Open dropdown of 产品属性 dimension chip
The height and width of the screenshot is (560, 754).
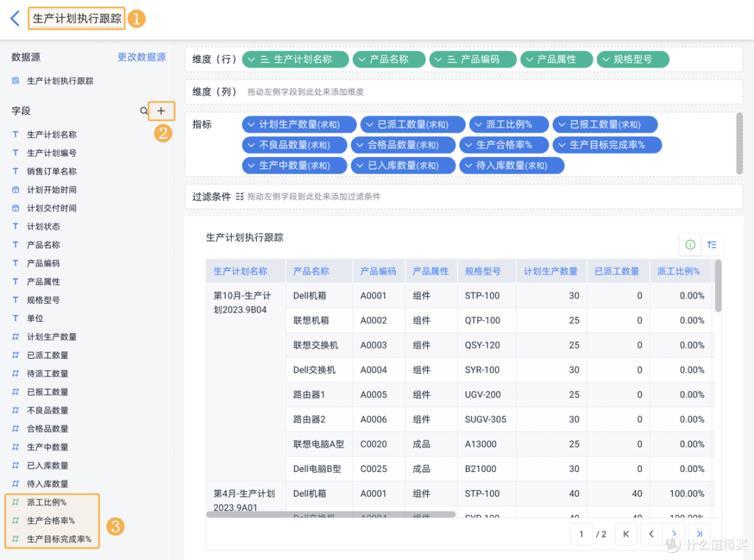529,59
